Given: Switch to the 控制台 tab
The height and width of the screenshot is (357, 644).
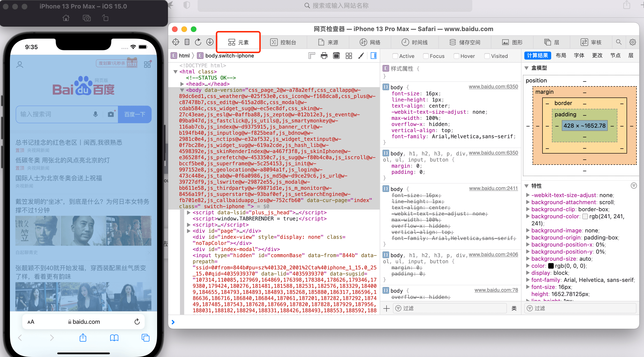Looking at the screenshot, I should click(283, 42).
